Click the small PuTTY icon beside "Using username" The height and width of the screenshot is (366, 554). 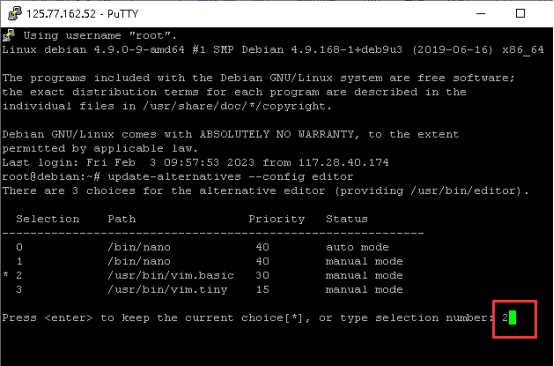coord(8,35)
